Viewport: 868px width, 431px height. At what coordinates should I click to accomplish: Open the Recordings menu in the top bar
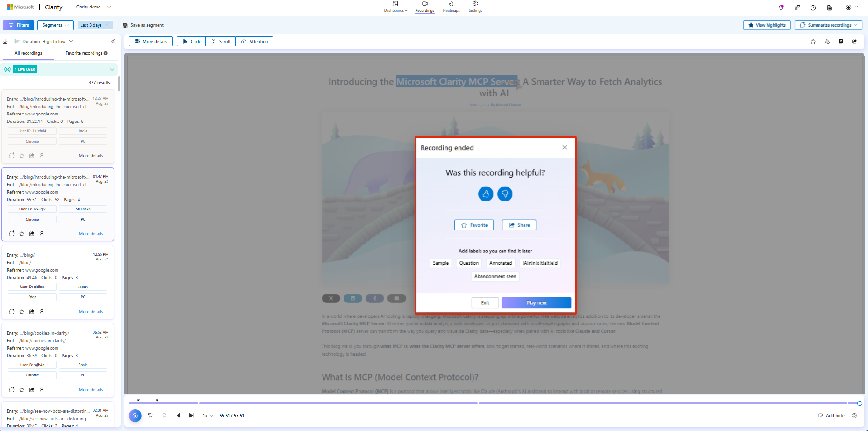point(424,7)
